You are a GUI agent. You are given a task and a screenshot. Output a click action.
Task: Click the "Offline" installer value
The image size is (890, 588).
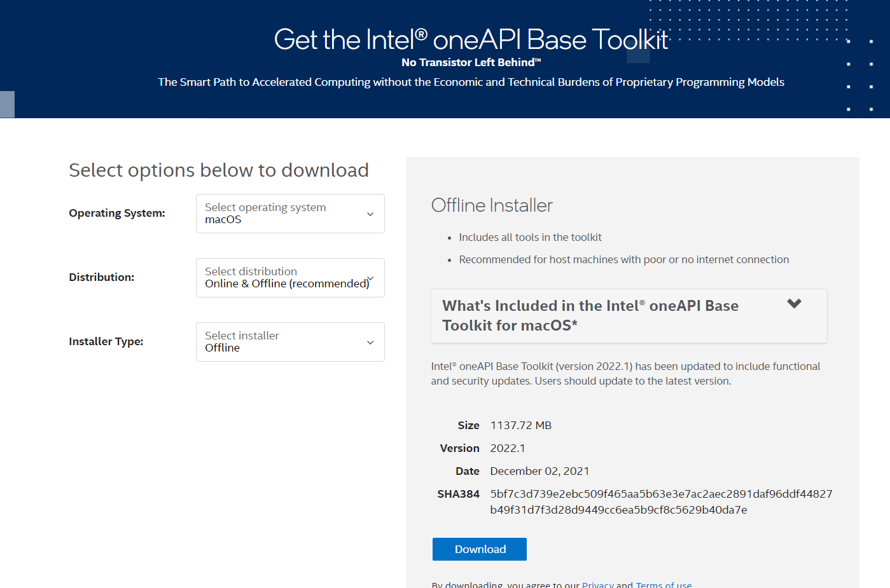220,348
